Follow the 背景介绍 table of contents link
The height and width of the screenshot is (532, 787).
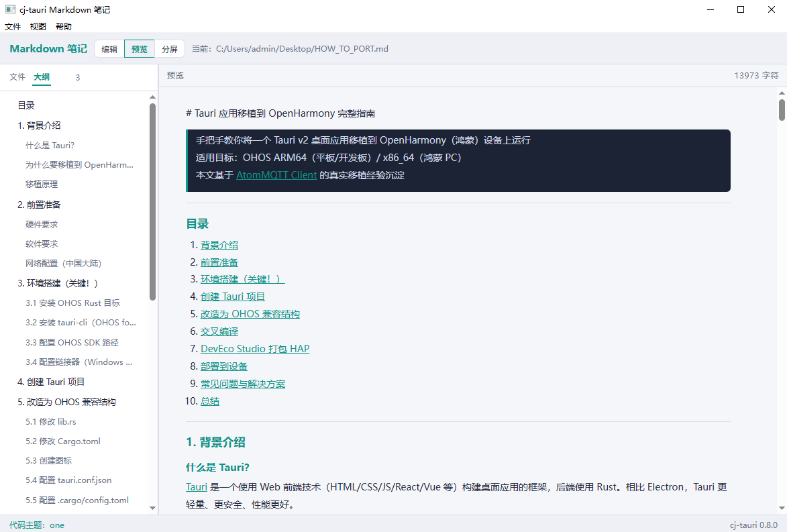pyautogui.click(x=219, y=245)
